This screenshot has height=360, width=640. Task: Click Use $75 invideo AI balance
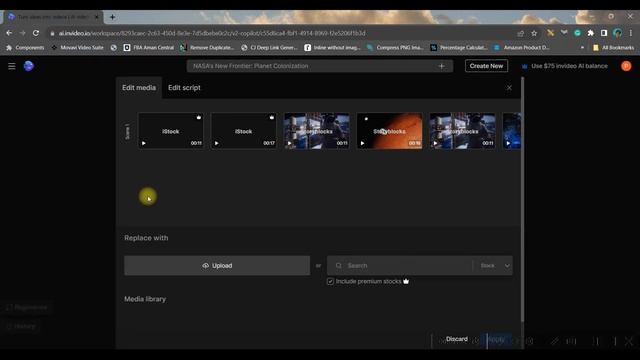564,66
